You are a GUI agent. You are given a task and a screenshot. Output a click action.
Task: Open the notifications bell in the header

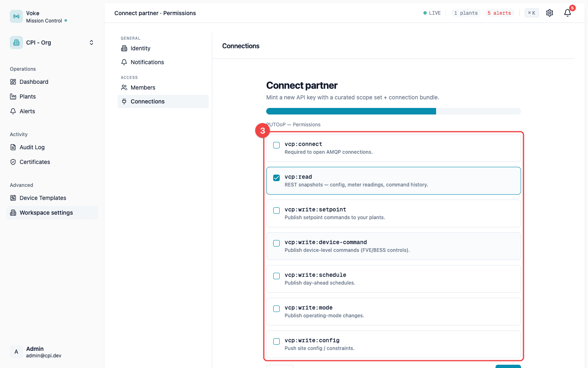[x=568, y=13]
